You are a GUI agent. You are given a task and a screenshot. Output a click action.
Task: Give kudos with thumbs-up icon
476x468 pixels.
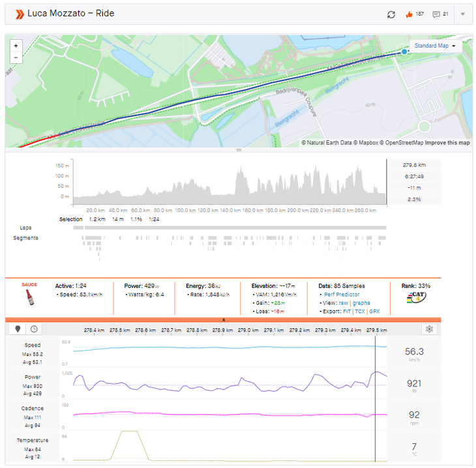pyautogui.click(x=409, y=14)
